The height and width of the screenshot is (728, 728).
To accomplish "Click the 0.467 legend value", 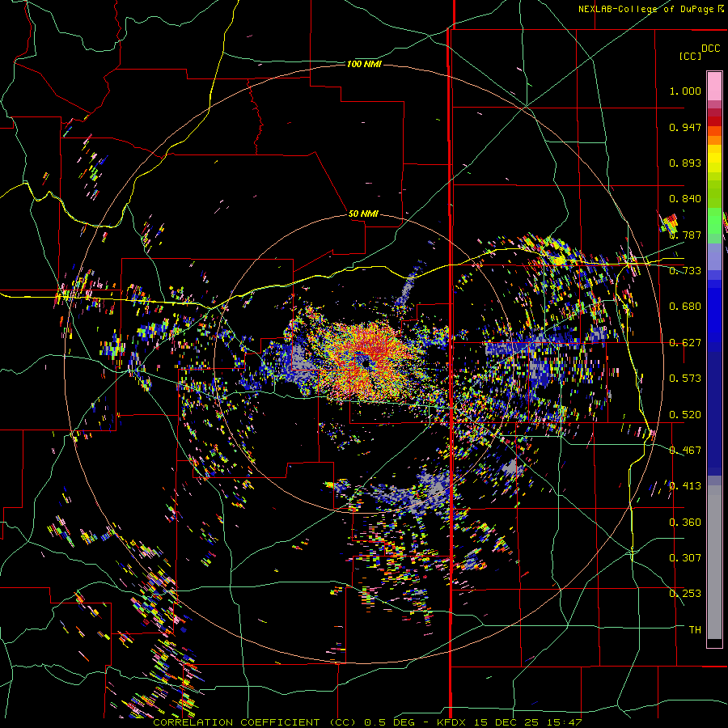I will pos(685,451).
